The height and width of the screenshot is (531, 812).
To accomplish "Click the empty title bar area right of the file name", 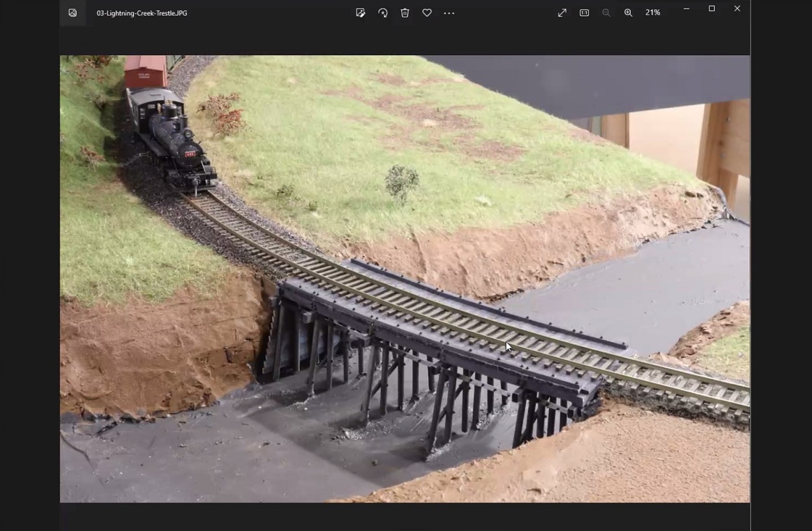I will (273, 13).
